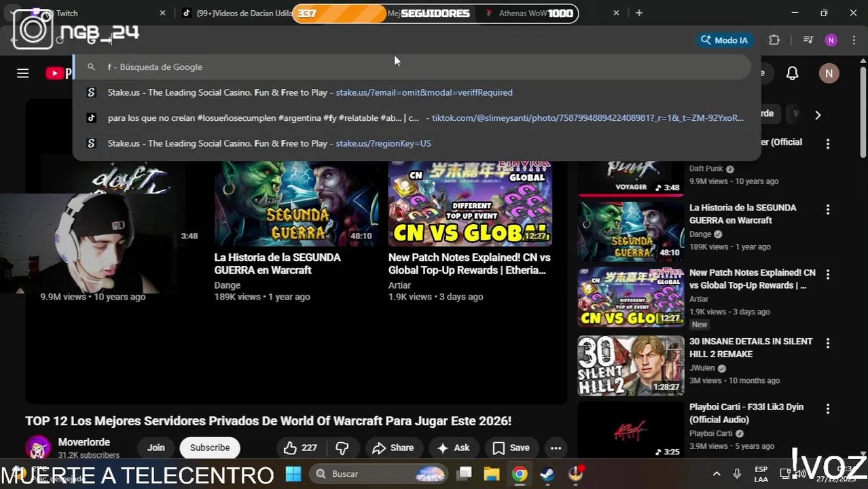868x489 pixels.
Task: Open JWulen channel name in sidebar
Action: pyautogui.click(x=702, y=368)
